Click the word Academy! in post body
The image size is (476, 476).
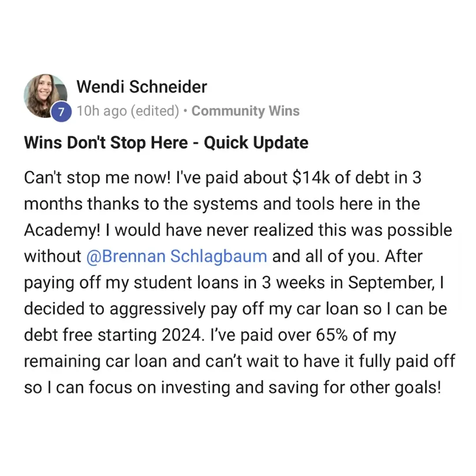(62, 230)
